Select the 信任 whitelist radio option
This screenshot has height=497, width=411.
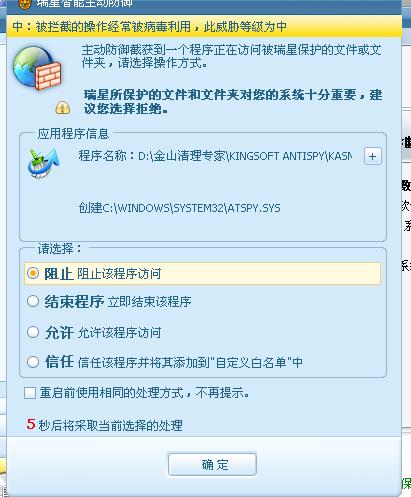click(x=33, y=362)
